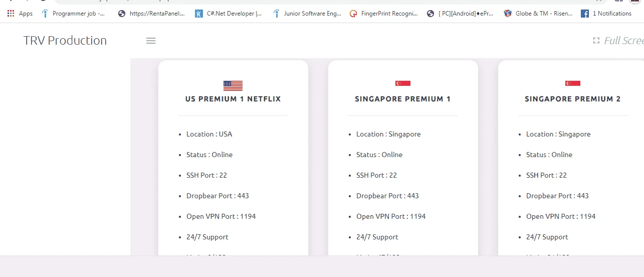The height and width of the screenshot is (277, 644).
Task: Click the US flag icon
Action: (233, 85)
